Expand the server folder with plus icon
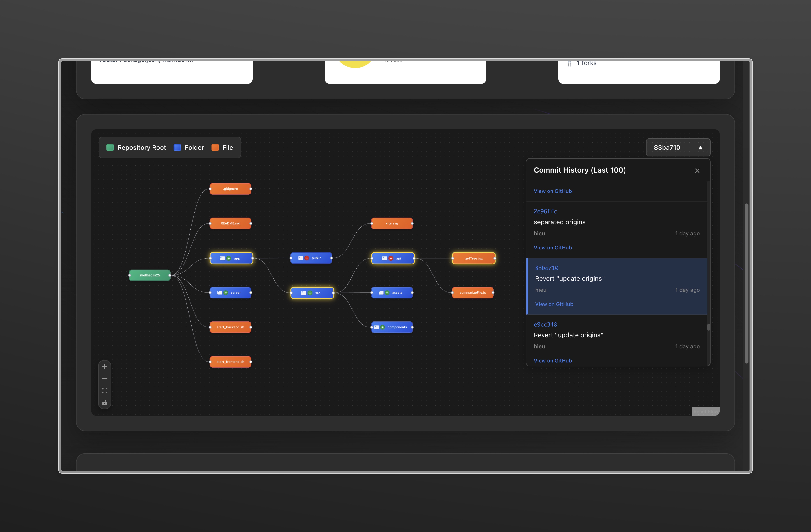This screenshot has width=811, height=532. [226, 293]
